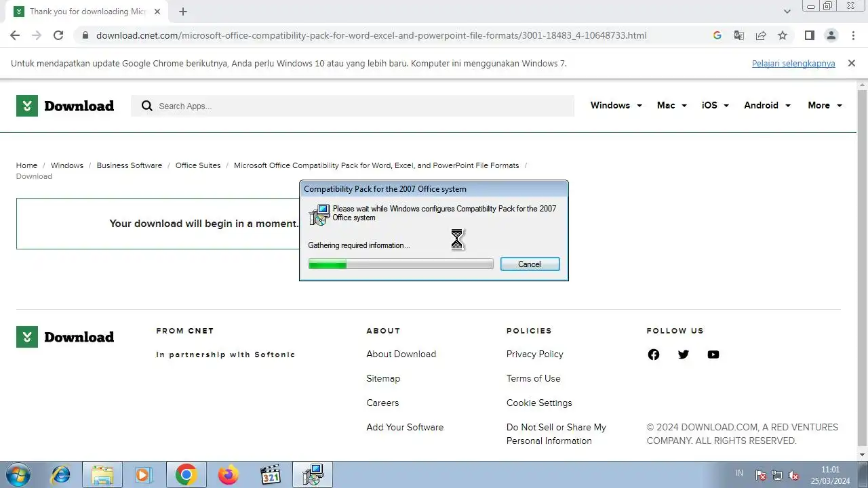Open Windows Explorer folder in taskbar
The width and height of the screenshot is (868, 488).
(x=102, y=474)
